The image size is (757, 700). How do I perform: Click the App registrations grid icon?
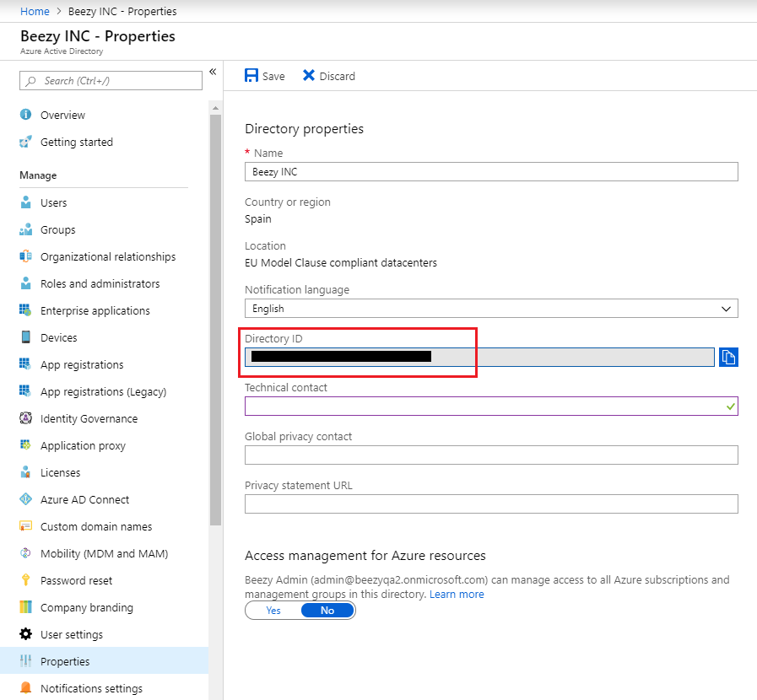coord(25,364)
